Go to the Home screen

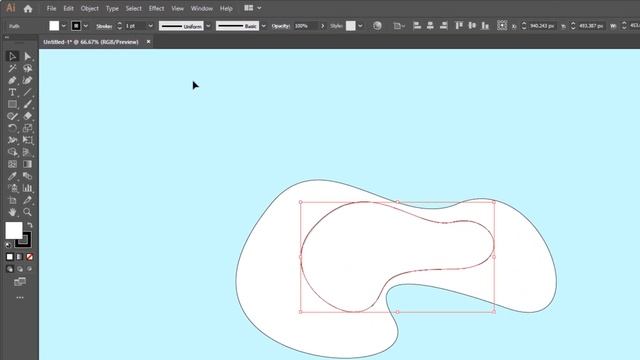point(28,8)
